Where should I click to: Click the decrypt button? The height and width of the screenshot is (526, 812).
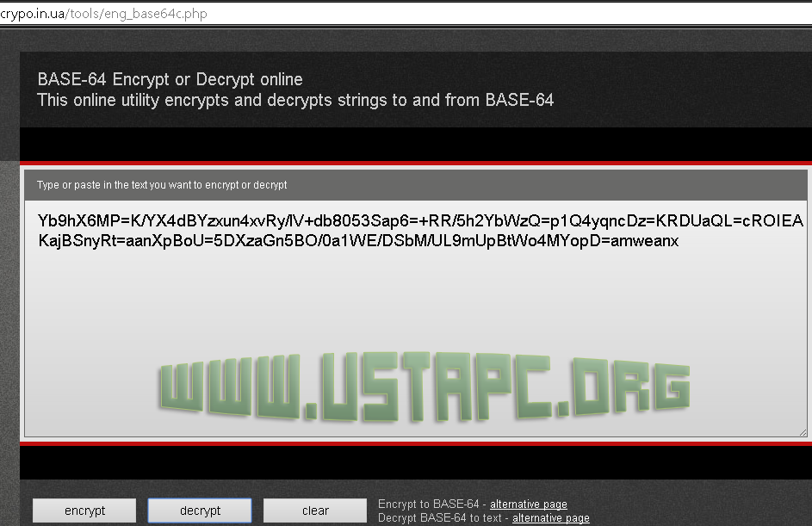200,511
